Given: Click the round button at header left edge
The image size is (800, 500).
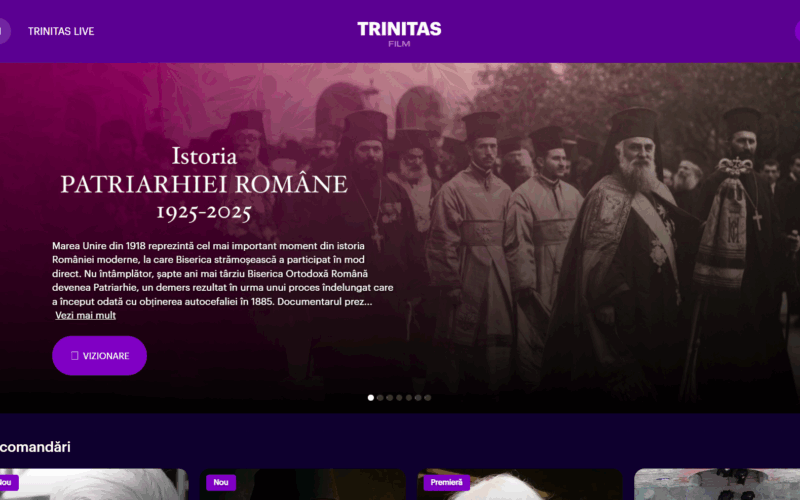Looking at the screenshot, I should (3, 31).
